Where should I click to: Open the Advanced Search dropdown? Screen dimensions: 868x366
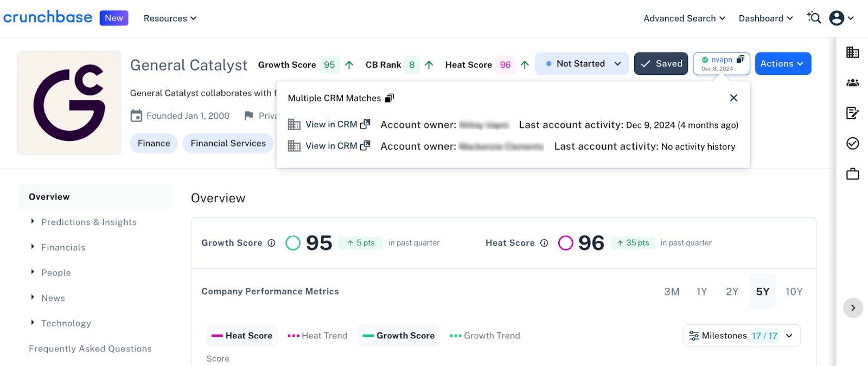point(685,18)
